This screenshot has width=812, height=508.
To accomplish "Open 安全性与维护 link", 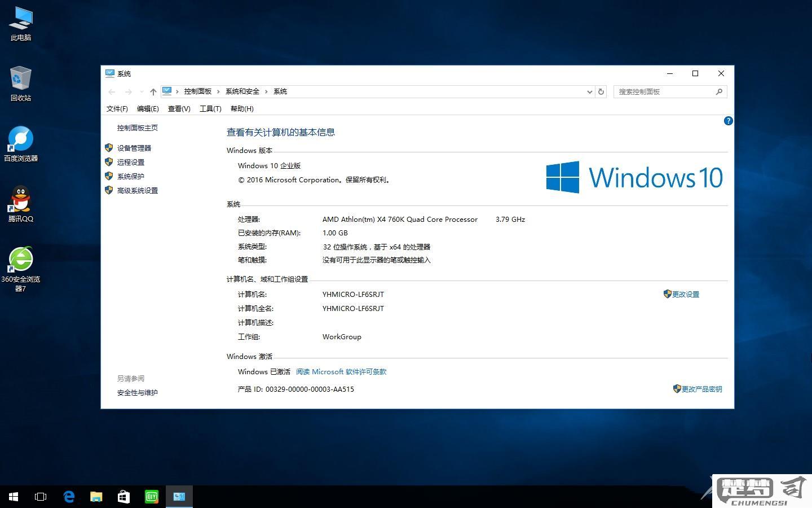I will tap(138, 392).
